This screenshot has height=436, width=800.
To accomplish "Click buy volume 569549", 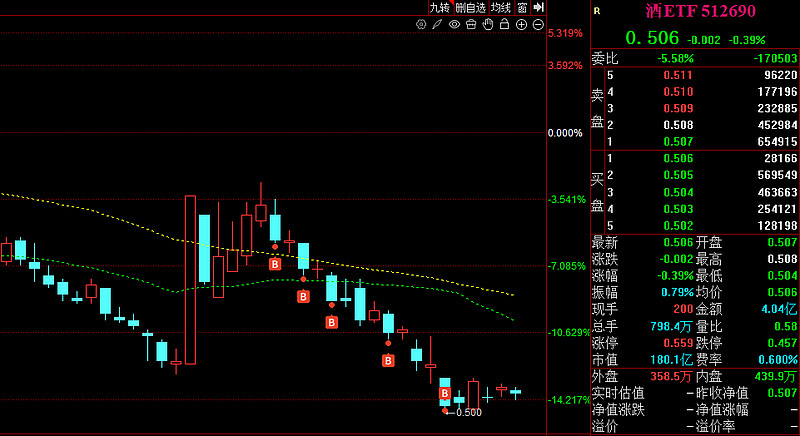I will coord(778,175).
